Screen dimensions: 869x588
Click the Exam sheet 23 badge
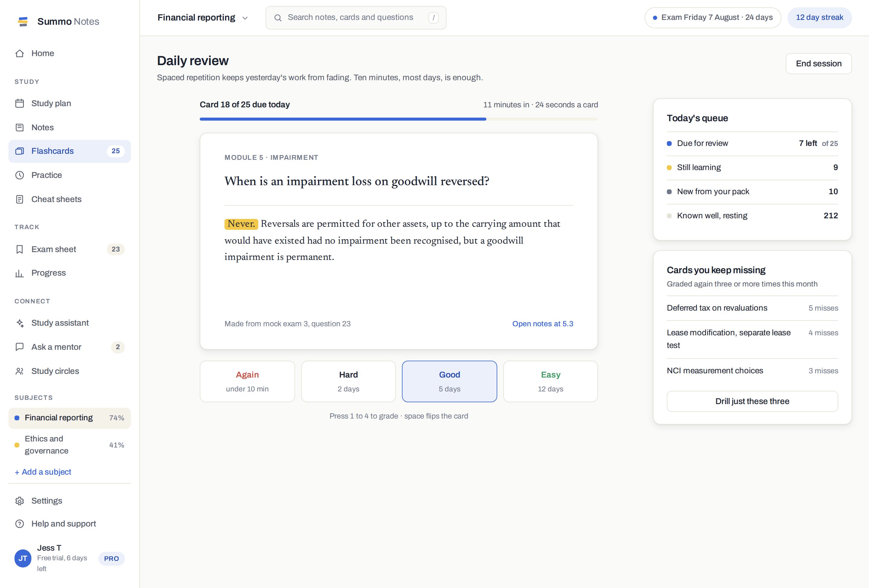click(x=116, y=250)
